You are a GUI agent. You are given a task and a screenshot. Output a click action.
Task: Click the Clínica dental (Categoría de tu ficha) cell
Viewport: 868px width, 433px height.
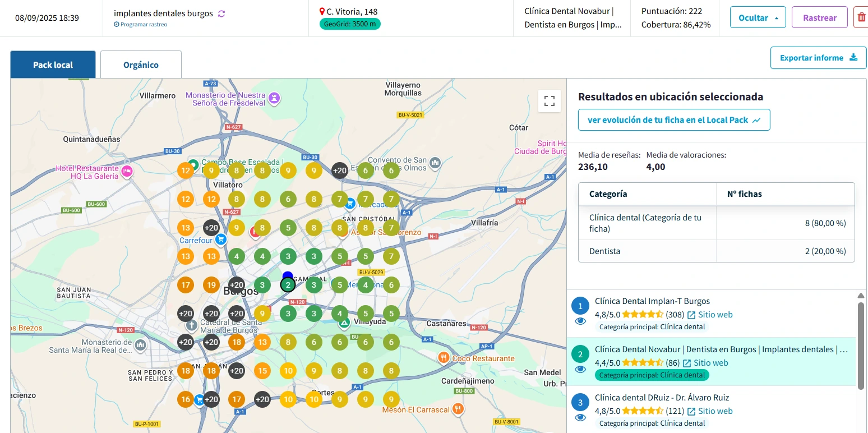point(648,223)
